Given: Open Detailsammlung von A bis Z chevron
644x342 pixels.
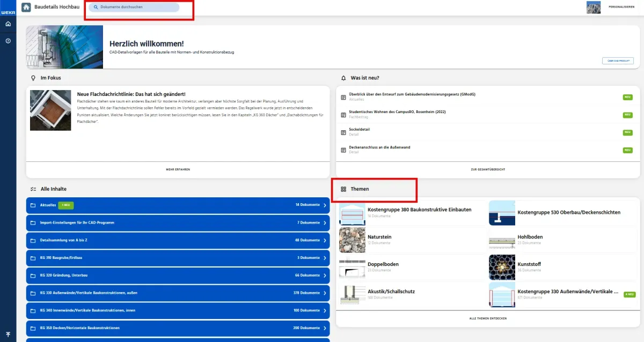Looking at the screenshot, I should click(325, 240).
